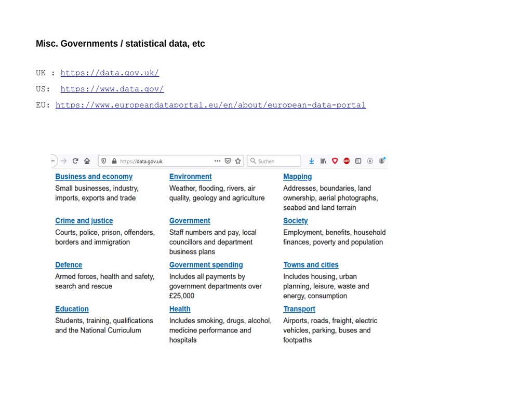Bookmark the page with the star icon

tap(238, 161)
